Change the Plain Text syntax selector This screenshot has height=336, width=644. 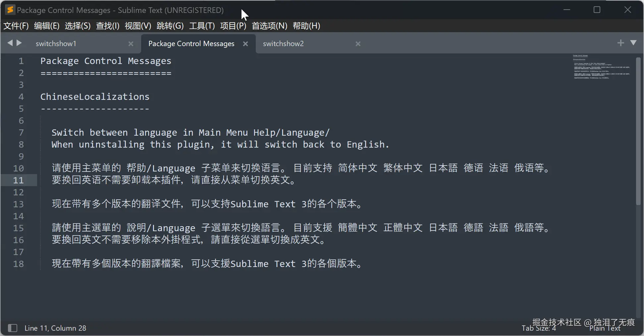pos(605,328)
